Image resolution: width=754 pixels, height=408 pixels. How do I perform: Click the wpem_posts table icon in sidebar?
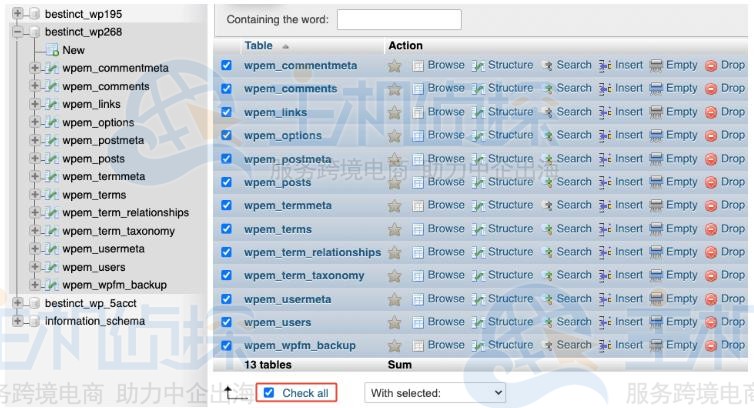click(52, 159)
